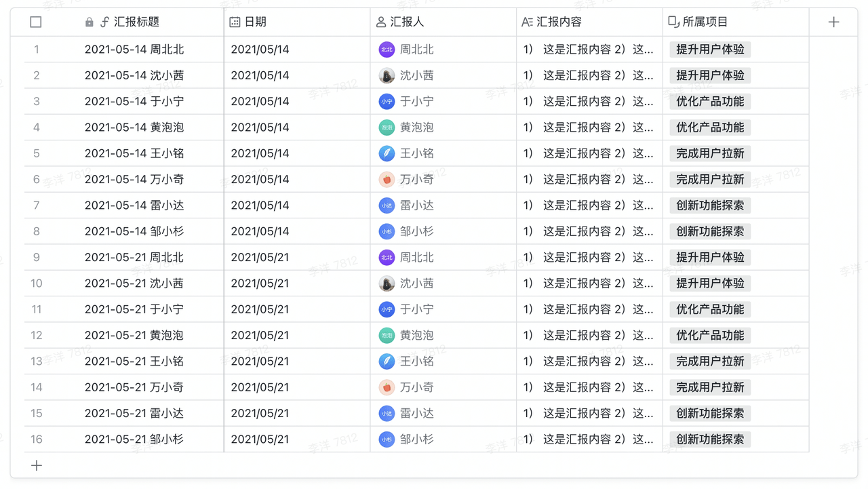Click 周北北's avatar in row 1
The width and height of the screenshot is (868, 489).
point(387,50)
